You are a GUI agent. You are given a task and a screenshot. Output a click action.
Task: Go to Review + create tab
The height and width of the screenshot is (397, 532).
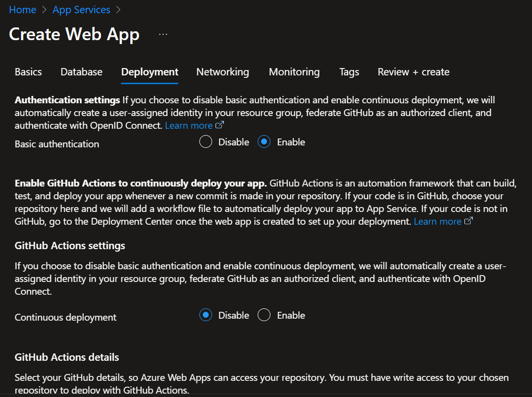coord(413,72)
